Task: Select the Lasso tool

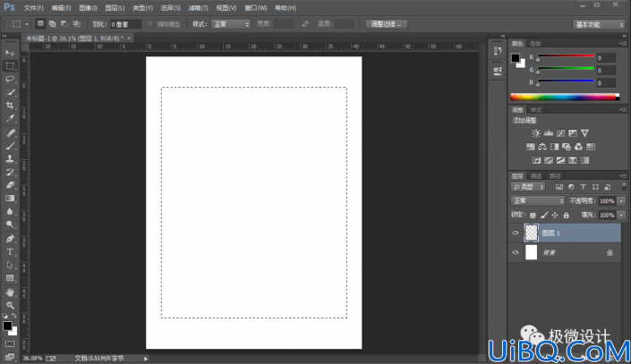Action: (10, 79)
